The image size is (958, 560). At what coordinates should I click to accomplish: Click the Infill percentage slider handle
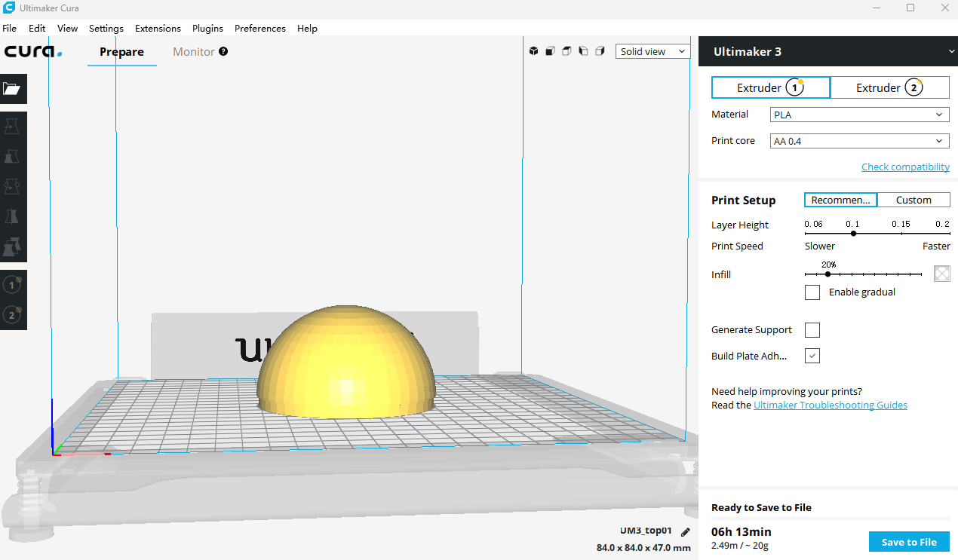[x=828, y=274]
